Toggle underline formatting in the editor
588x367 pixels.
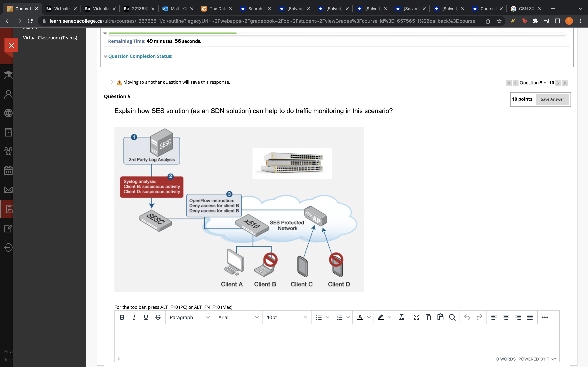coord(146,317)
